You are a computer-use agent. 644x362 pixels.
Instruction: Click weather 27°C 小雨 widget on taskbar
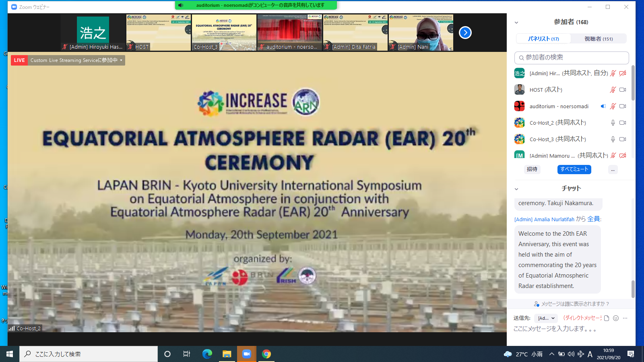pyautogui.click(x=523, y=354)
